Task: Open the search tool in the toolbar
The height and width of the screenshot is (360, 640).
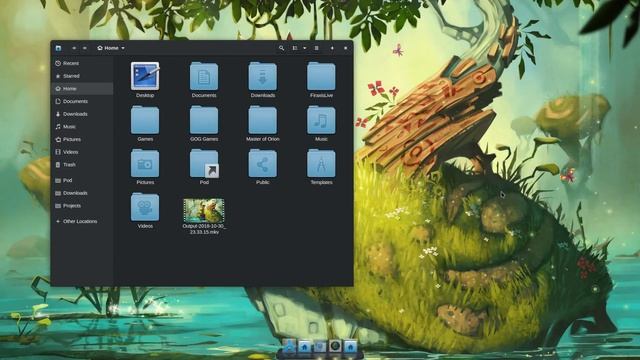Action: point(281,48)
